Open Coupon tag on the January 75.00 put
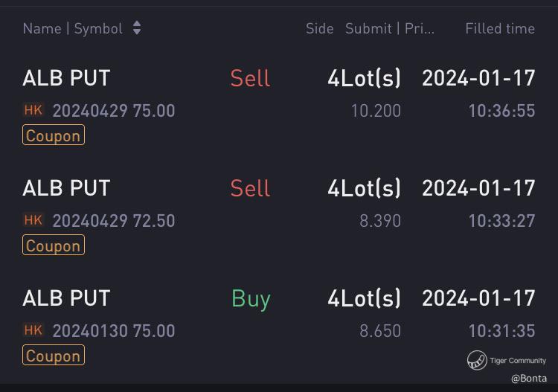Screen dimensions: 558x392 53,356
